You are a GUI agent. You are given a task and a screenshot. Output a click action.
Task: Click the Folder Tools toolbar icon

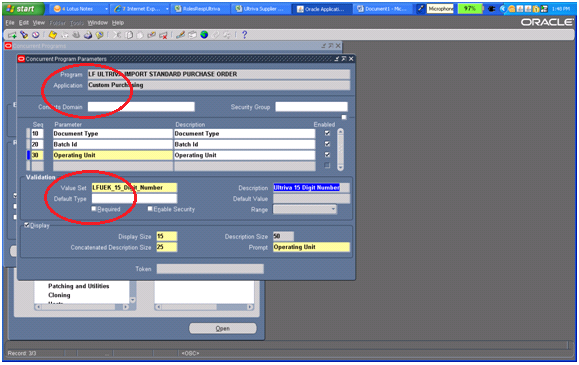click(227, 35)
